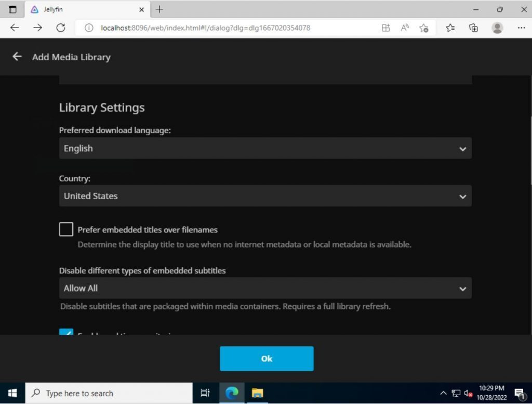
Task: Check Prefer embedded titles over filenames
Action: [66, 229]
